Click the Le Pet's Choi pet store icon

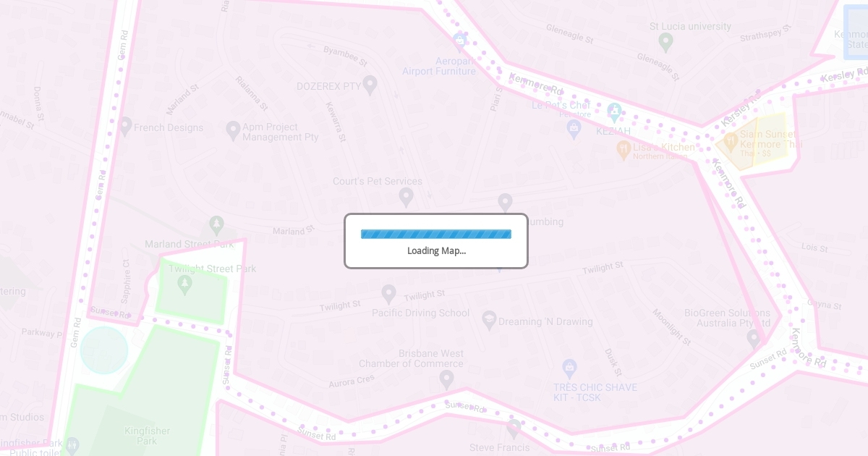574,128
